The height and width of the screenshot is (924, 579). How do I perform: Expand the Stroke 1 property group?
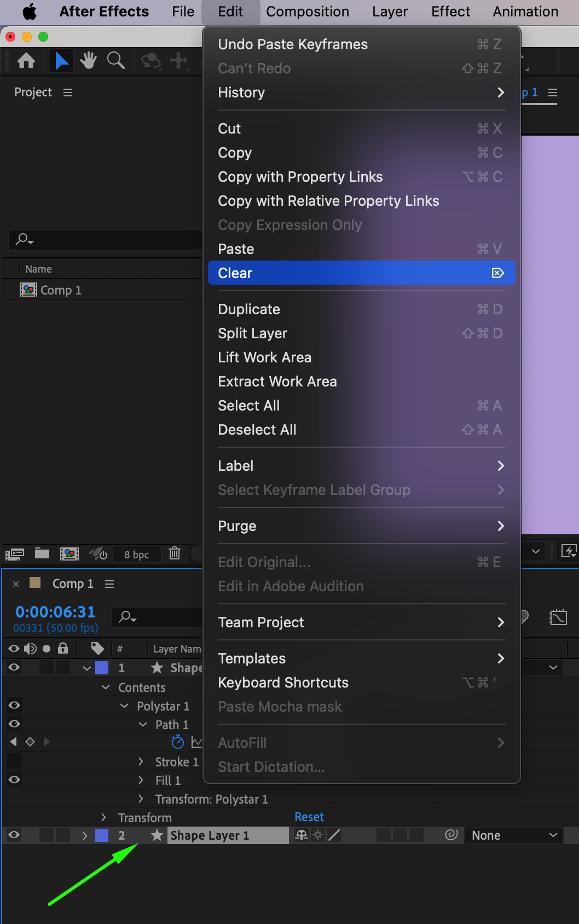(x=141, y=761)
